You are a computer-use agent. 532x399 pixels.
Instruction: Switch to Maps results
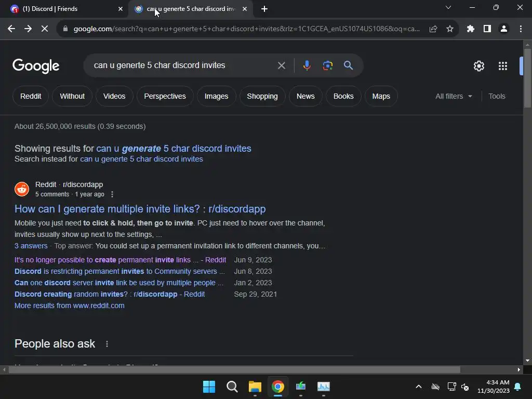tap(381, 96)
